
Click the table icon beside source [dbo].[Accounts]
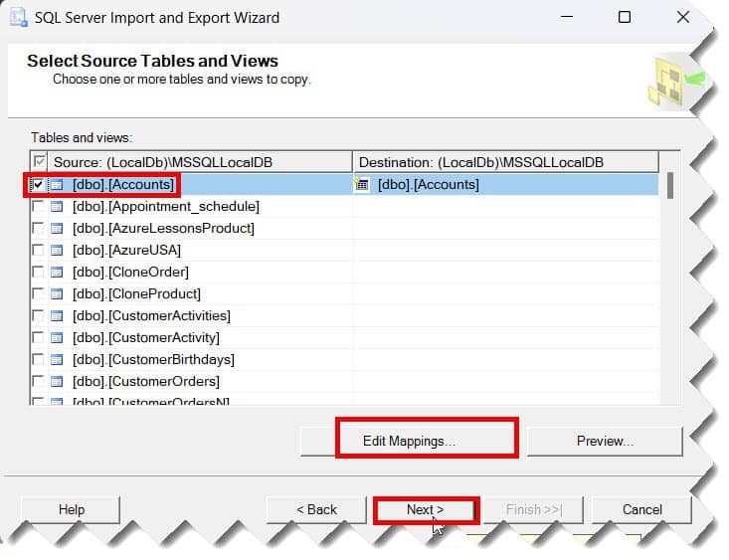point(57,185)
